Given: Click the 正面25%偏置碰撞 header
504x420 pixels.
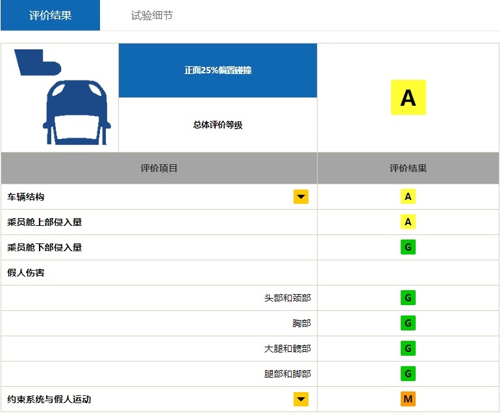Looking at the screenshot, I should [x=218, y=70].
